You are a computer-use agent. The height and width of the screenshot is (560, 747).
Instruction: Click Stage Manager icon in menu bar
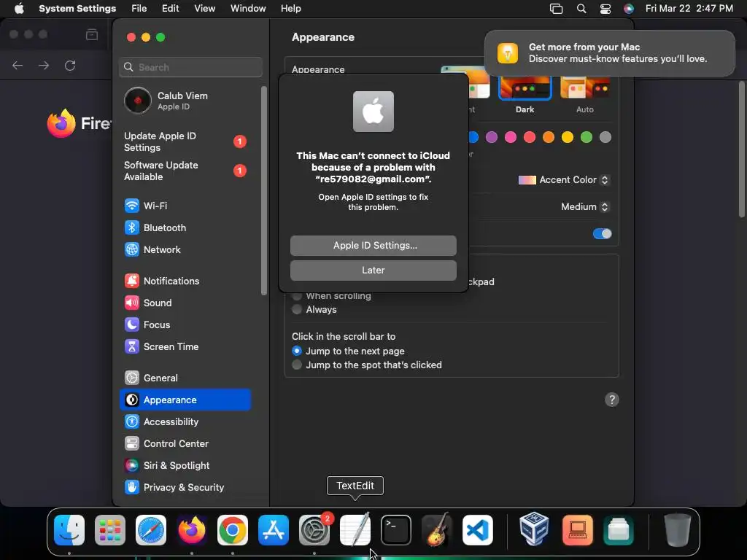pyautogui.click(x=556, y=9)
